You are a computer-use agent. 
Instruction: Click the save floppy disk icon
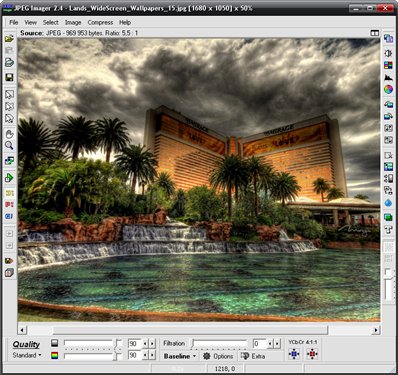(9, 77)
